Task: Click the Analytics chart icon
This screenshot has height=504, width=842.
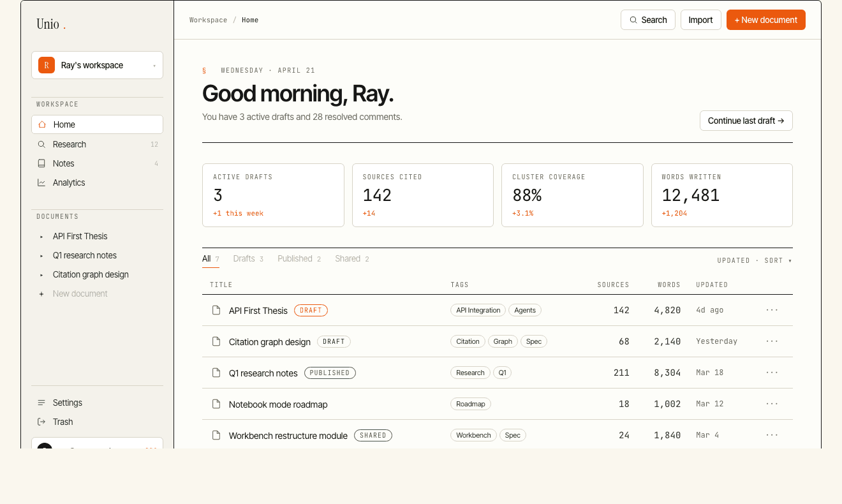Action: click(x=41, y=182)
